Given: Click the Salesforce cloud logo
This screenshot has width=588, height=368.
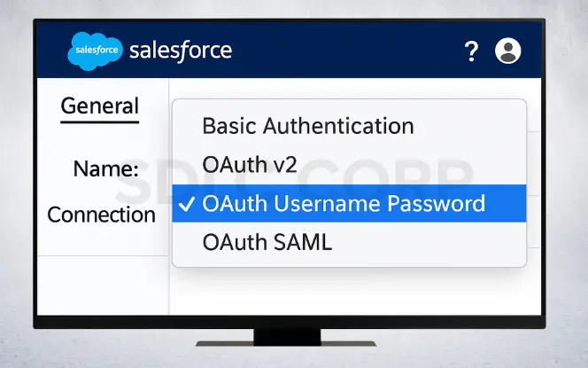Looking at the screenshot, I should tap(96, 51).
